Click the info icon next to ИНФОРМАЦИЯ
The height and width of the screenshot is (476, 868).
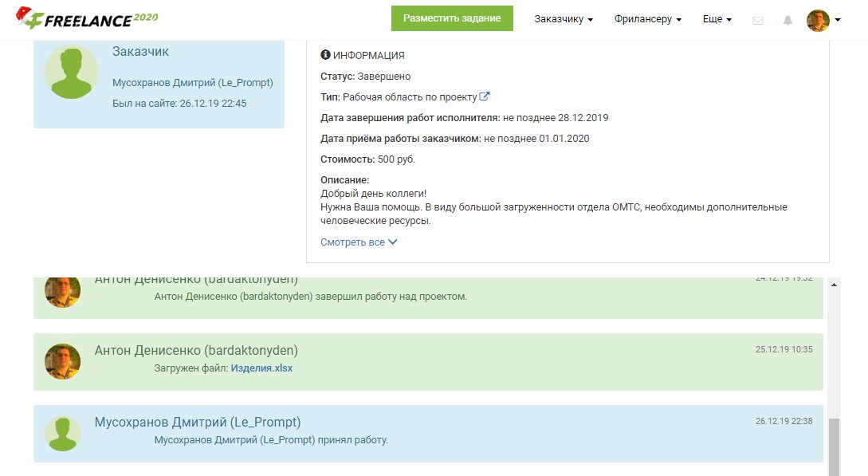click(x=325, y=55)
